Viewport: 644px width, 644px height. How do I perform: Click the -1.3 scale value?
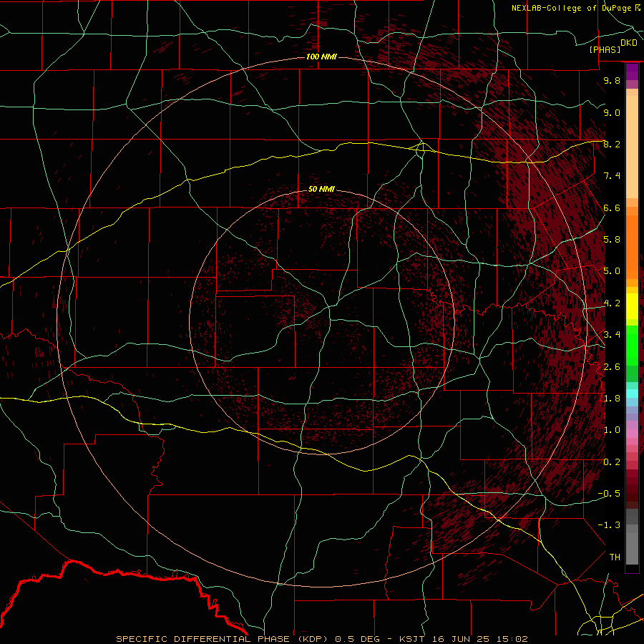609,525
